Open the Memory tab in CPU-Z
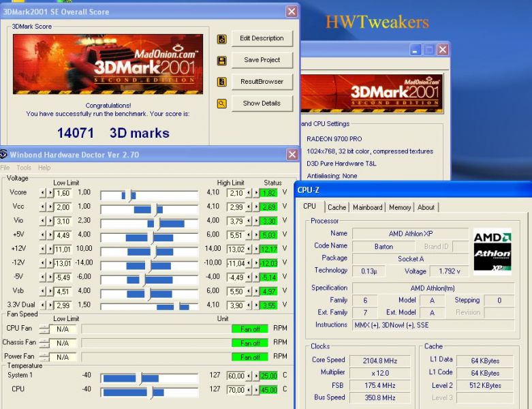 400,207
